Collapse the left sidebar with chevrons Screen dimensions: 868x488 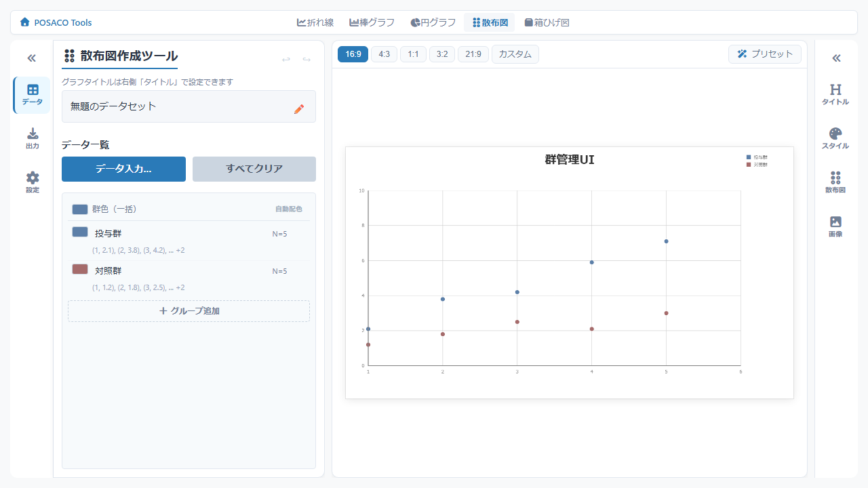[x=31, y=58]
